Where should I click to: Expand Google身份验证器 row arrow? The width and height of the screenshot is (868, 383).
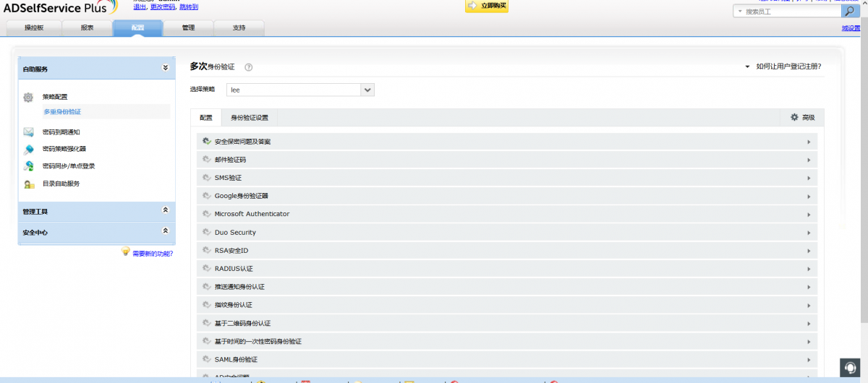click(809, 196)
